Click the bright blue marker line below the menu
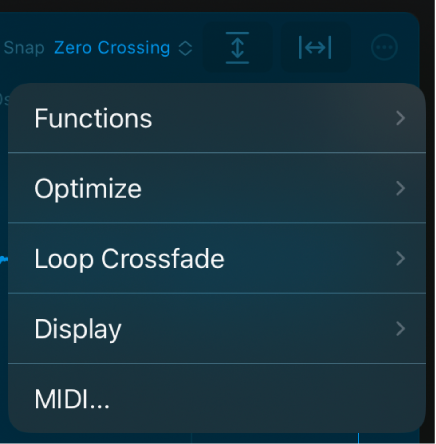This screenshot has width=436, height=444. tap(359, 438)
